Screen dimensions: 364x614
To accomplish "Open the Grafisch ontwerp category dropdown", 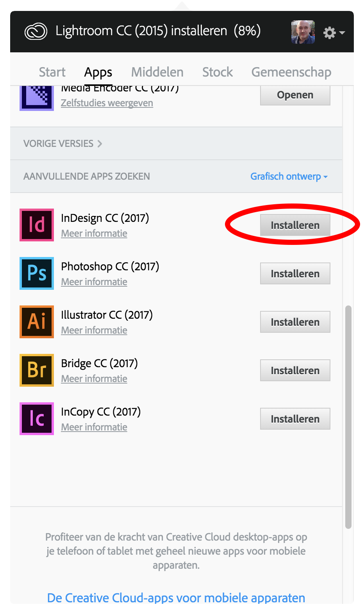I will tap(289, 177).
